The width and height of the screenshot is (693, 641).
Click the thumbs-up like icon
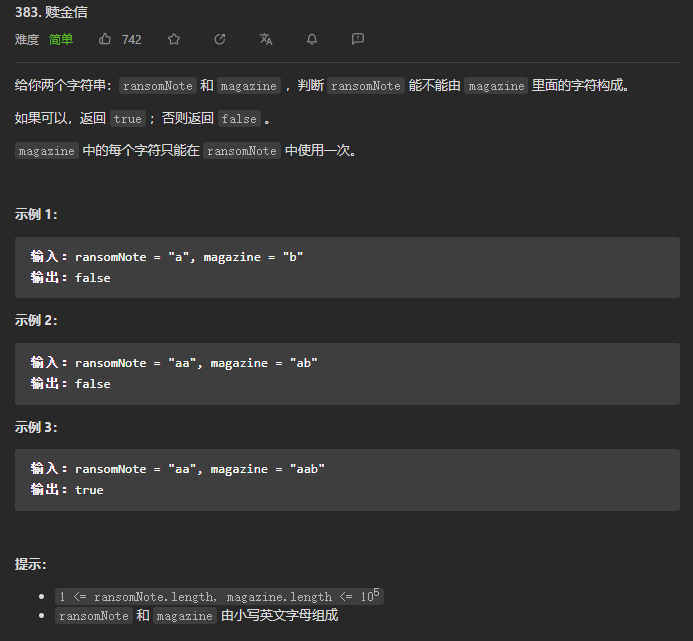105,39
